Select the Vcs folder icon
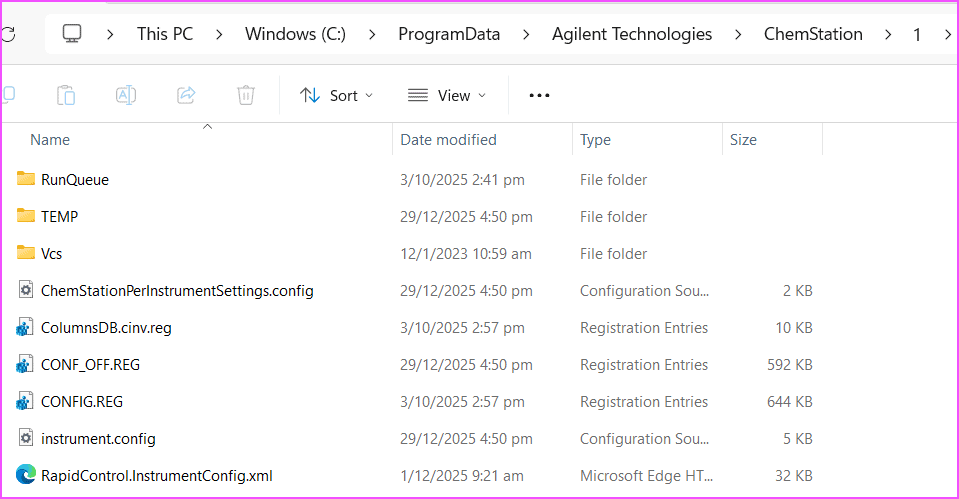The image size is (959, 499). [x=26, y=253]
